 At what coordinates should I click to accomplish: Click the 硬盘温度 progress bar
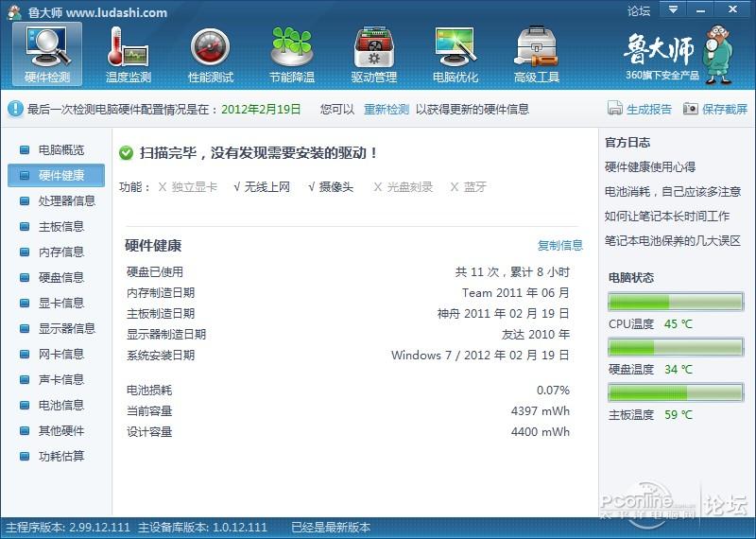(676, 347)
